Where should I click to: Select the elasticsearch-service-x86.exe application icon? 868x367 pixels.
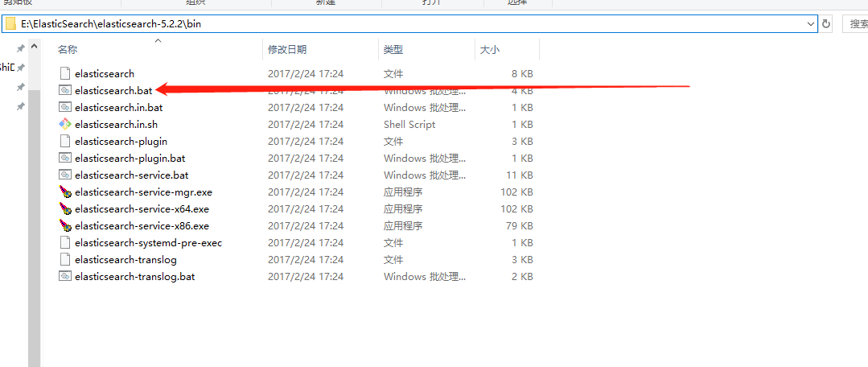pyautogui.click(x=65, y=226)
